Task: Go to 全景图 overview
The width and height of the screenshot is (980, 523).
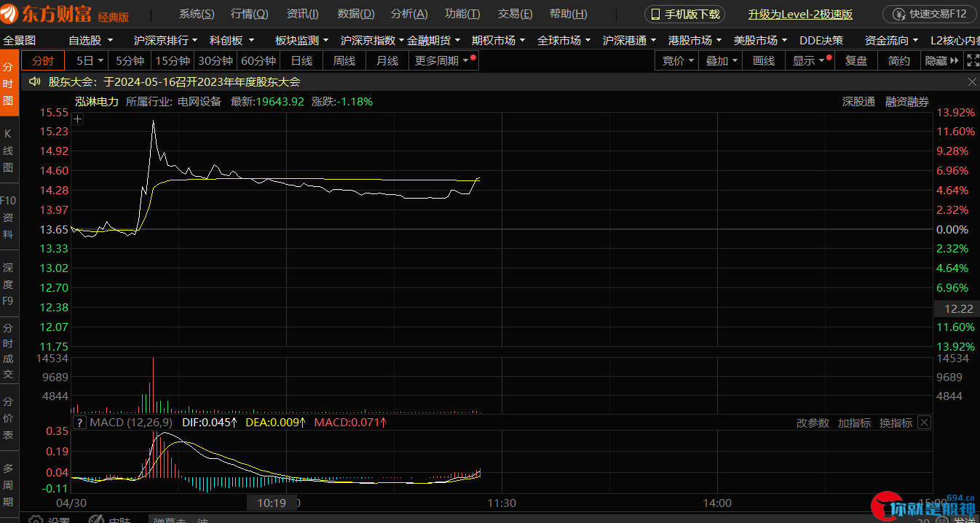Action: pyautogui.click(x=20, y=40)
